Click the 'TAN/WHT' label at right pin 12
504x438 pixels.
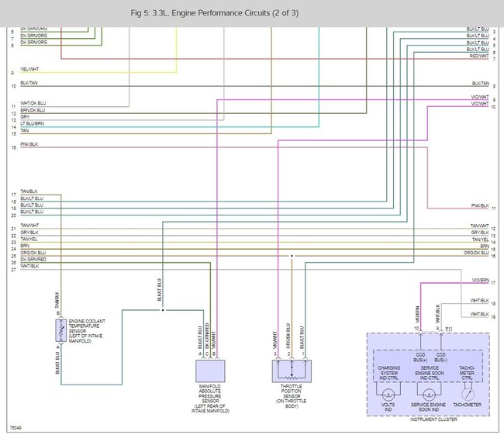coord(479,226)
